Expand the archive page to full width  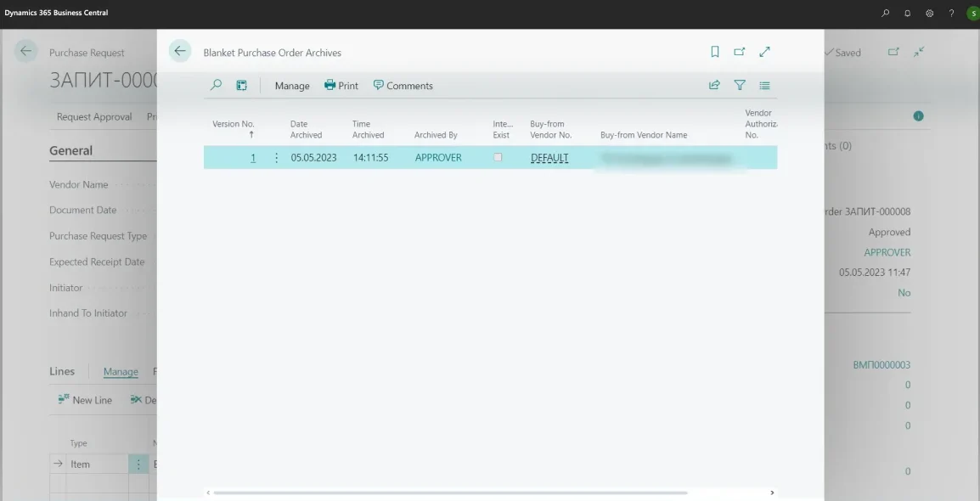[x=764, y=52]
